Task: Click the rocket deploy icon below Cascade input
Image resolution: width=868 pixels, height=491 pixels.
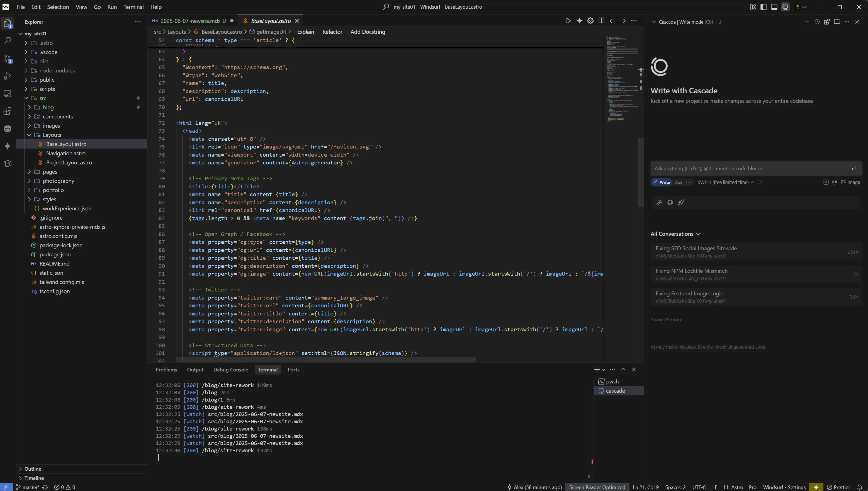Action: click(x=681, y=202)
